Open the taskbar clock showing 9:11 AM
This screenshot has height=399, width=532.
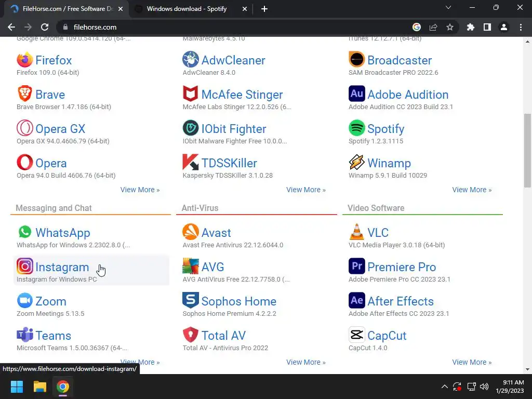tap(510, 387)
